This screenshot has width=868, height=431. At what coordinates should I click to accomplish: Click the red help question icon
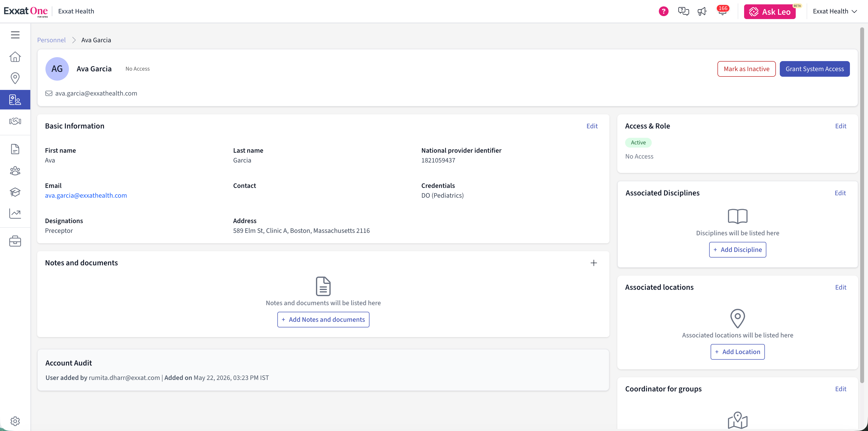coord(663,11)
